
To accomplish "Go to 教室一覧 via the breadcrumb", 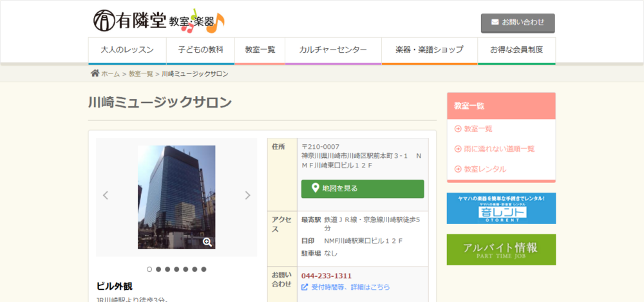I will [x=141, y=74].
